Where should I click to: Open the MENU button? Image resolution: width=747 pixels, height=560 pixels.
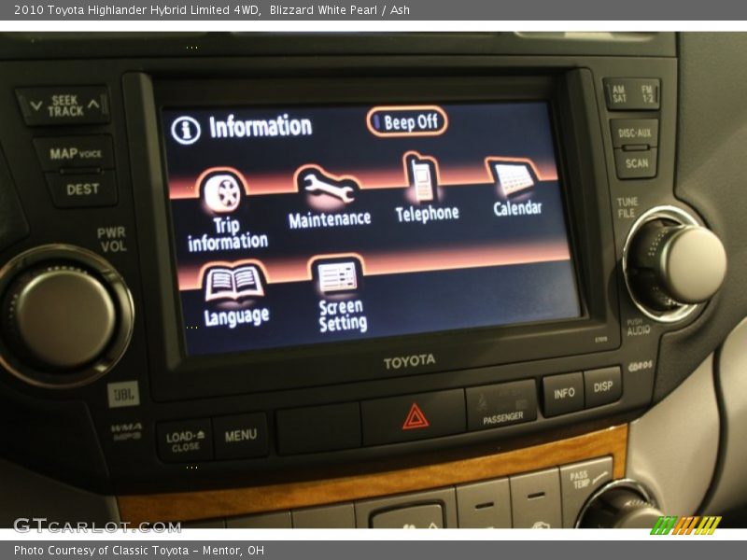point(241,435)
